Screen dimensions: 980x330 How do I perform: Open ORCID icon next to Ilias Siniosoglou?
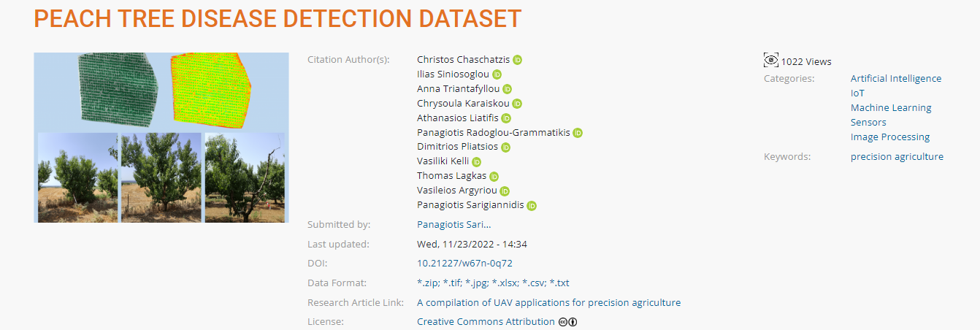[x=497, y=74]
